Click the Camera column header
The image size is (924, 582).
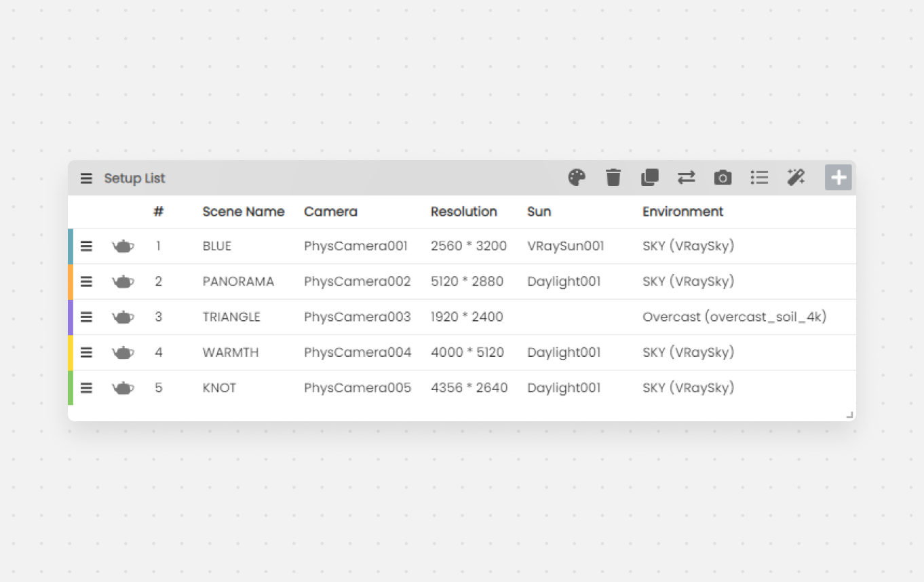330,212
